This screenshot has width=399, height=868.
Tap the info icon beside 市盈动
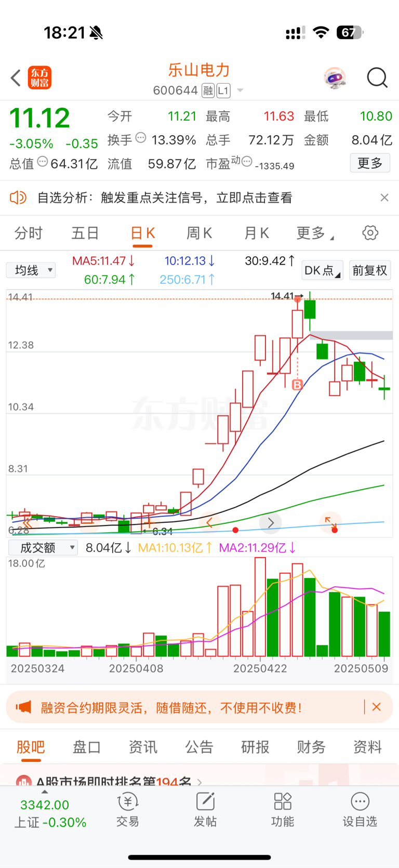pyautogui.click(x=247, y=161)
